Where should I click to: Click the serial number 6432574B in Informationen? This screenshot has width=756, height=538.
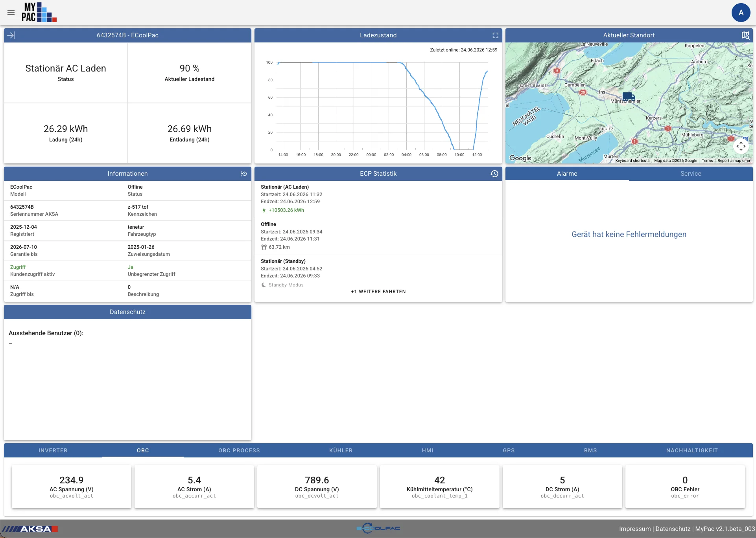[x=22, y=207]
